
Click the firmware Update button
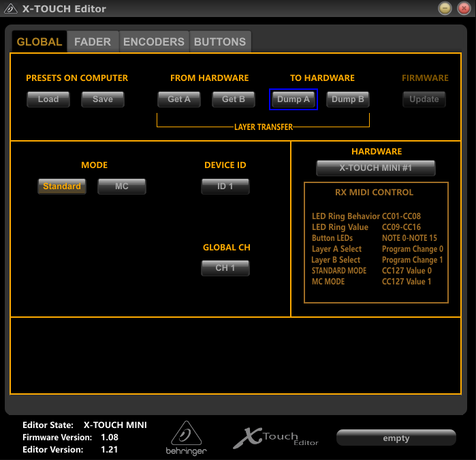(424, 99)
